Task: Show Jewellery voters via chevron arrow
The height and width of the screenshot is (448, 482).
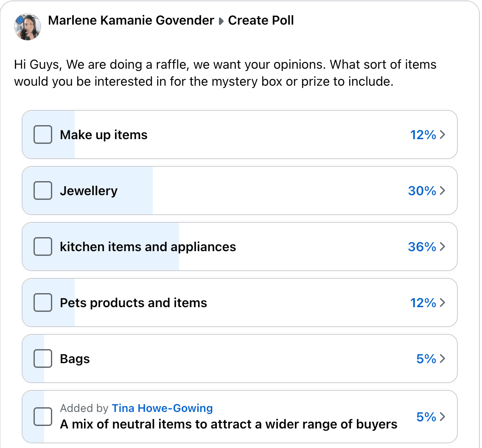Action: 443,191
